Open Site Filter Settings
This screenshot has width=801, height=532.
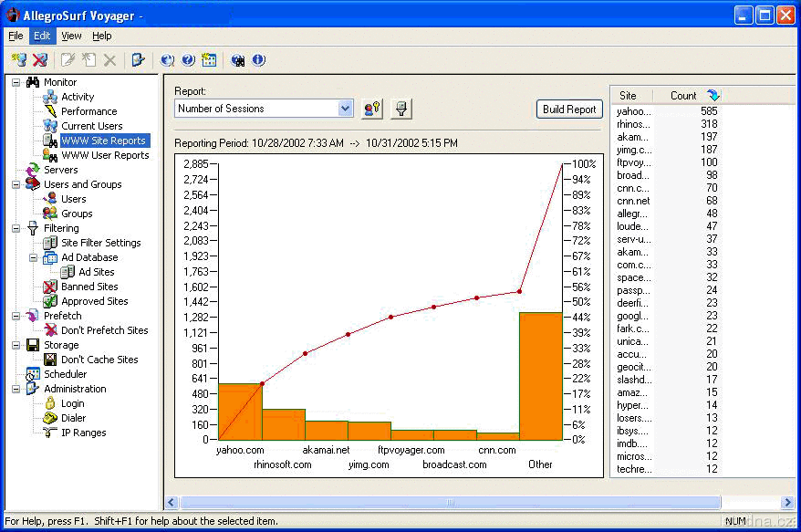101,243
